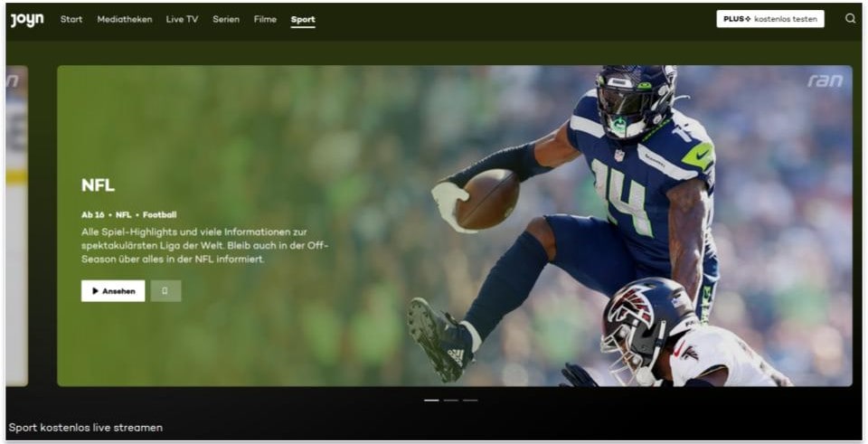Click the Joyn logo

tap(27, 20)
